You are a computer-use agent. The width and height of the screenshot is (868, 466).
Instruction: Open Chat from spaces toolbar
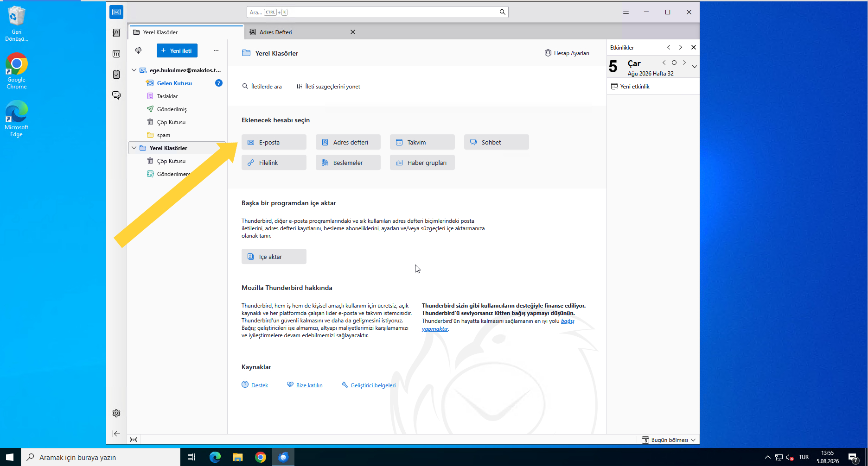pyautogui.click(x=116, y=95)
